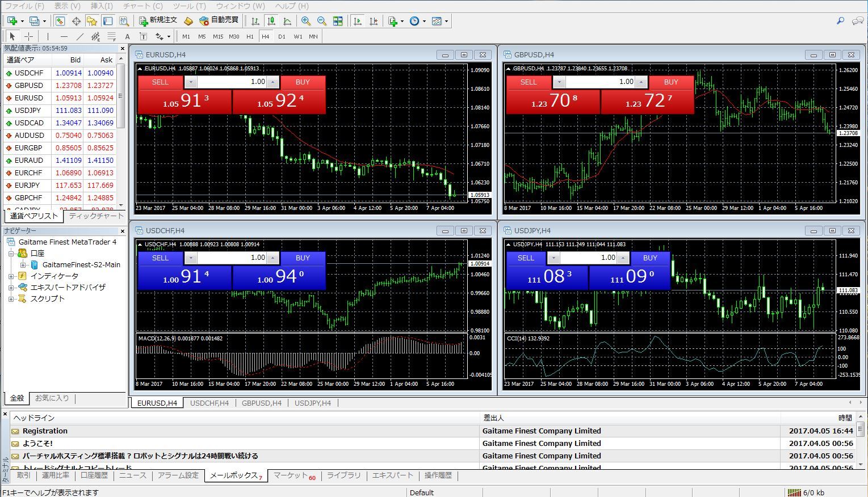Click the tile windows icon

pyautogui.click(x=338, y=21)
